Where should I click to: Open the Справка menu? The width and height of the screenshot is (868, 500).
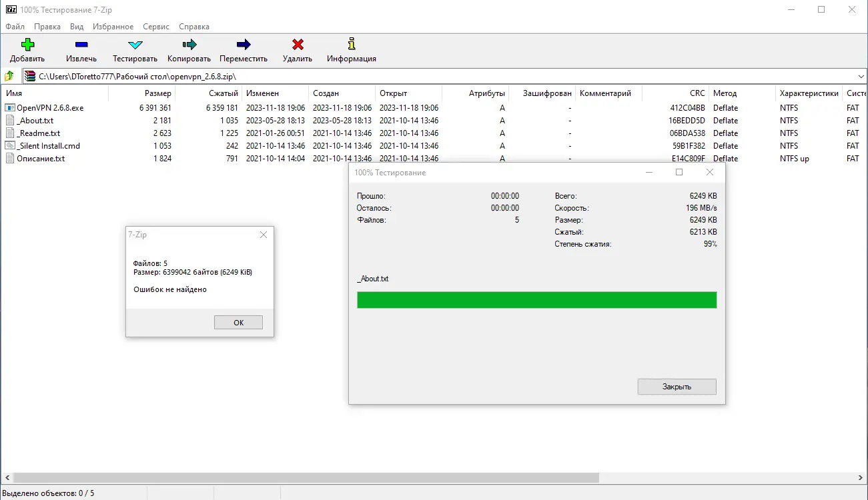click(194, 27)
